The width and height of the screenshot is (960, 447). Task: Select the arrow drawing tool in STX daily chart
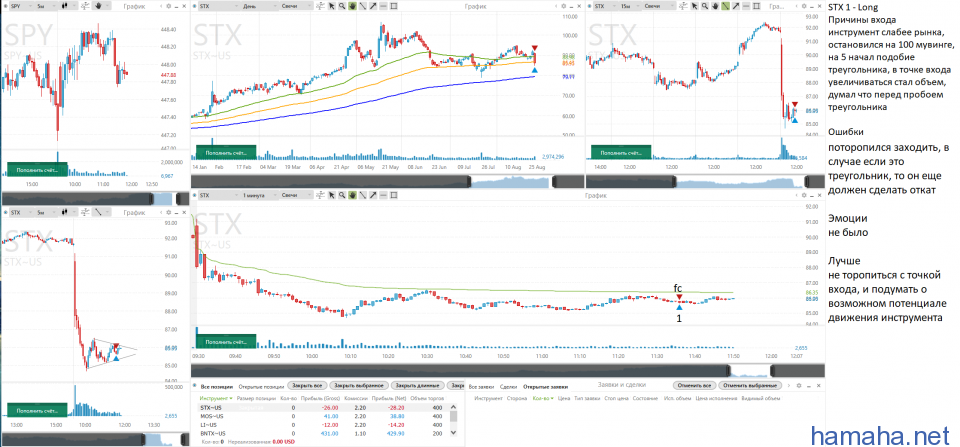coord(373,6)
